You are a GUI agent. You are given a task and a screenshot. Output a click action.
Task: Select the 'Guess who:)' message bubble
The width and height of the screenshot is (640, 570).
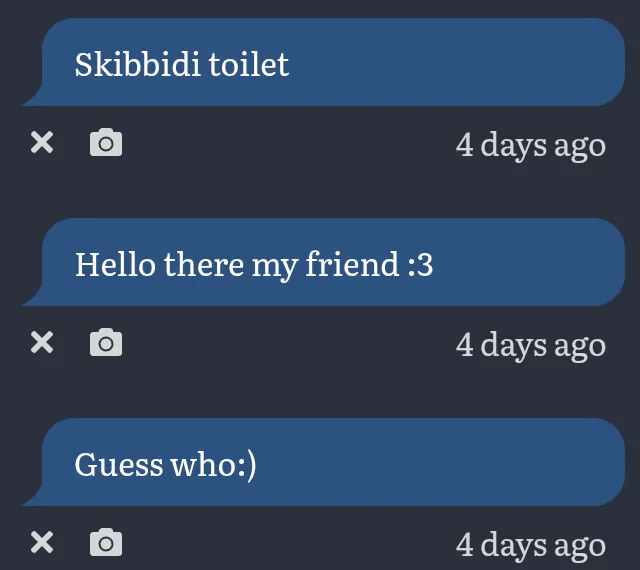pos(323,462)
